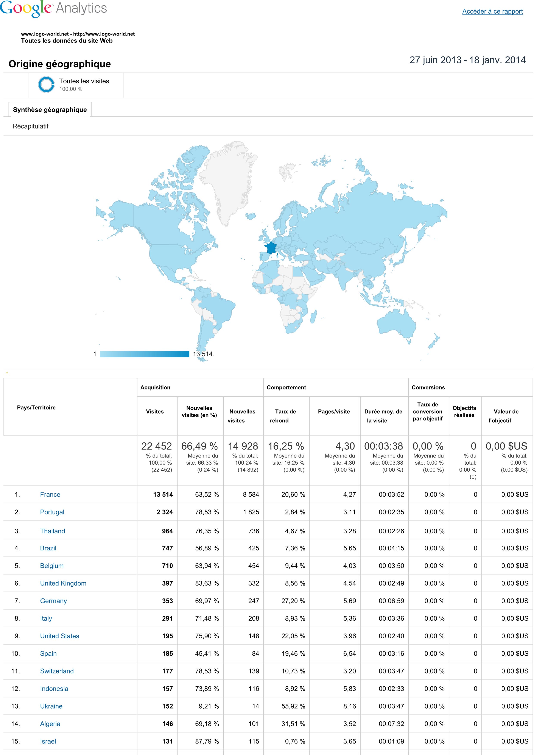Click the Acquisition group header
This screenshot has height=756, width=534.
155,387
